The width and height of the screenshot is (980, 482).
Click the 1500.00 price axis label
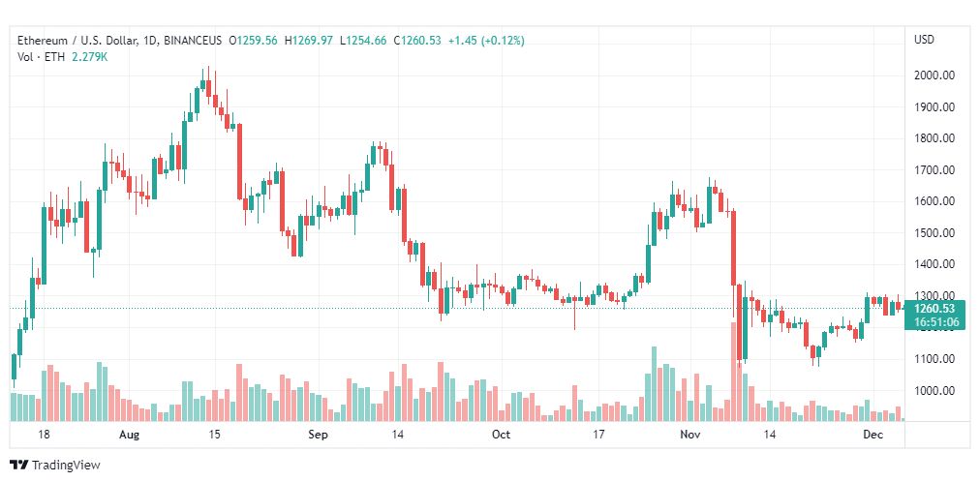[935, 233]
